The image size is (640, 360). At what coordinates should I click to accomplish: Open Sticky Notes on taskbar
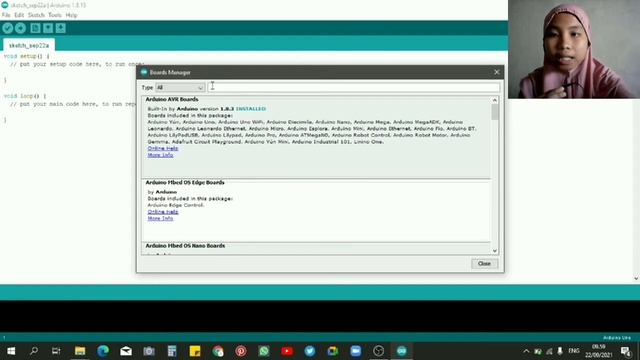[195, 351]
